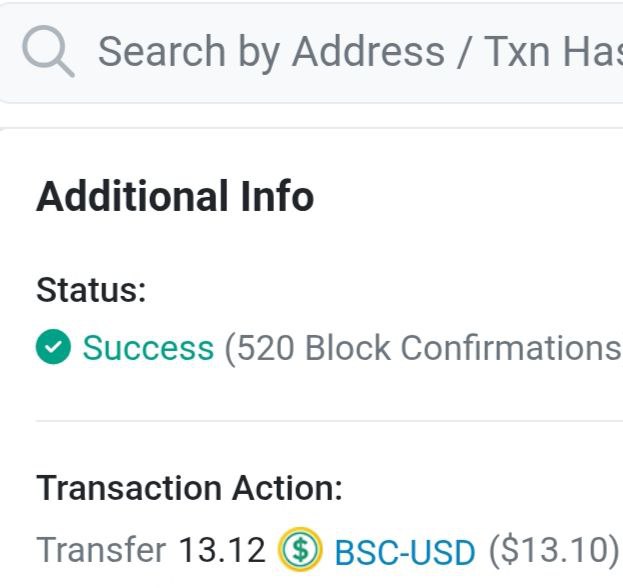Click the word Transfer

tap(101, 550)
